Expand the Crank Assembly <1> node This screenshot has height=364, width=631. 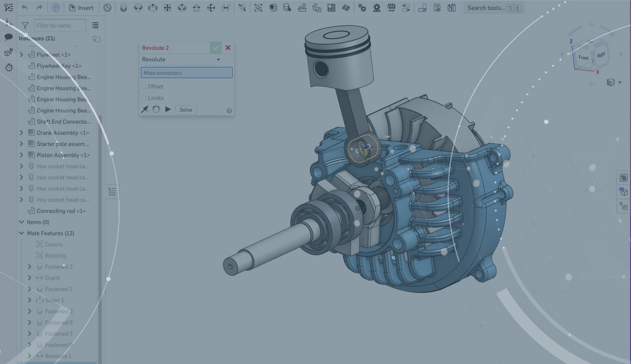pyautogui.click(x=21, y=133)
